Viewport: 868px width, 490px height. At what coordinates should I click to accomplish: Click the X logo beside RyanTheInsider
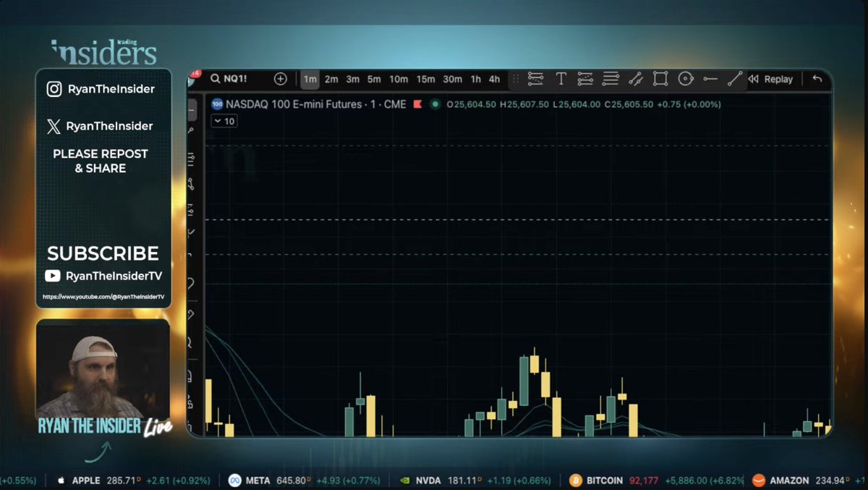pos(54,126)
